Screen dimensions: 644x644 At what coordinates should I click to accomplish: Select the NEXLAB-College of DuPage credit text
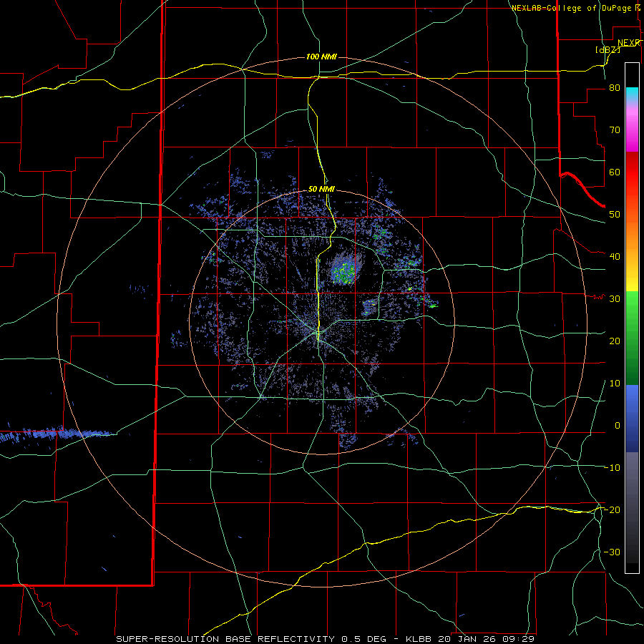[572, 8]
